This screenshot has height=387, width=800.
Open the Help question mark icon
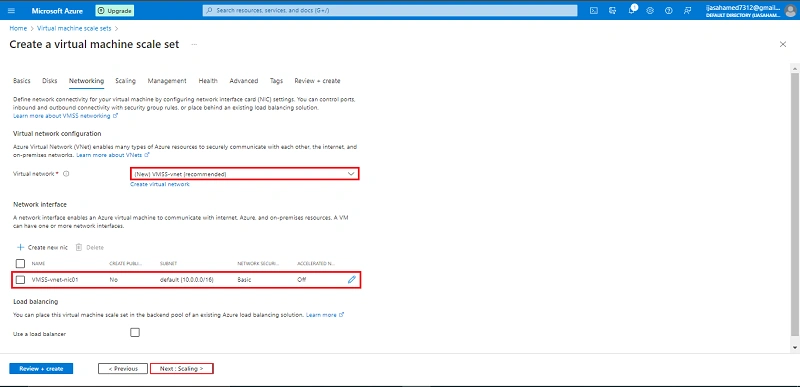tap(669, 11)
